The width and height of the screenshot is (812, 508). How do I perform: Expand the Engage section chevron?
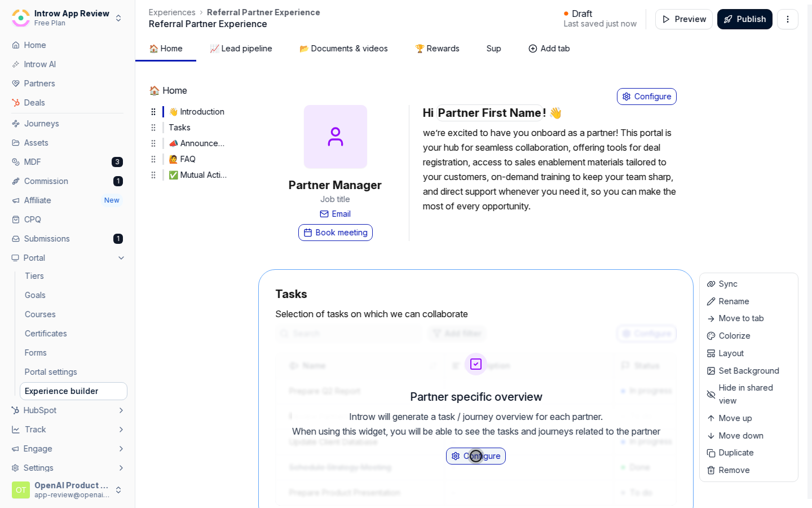tap(121, 449)
